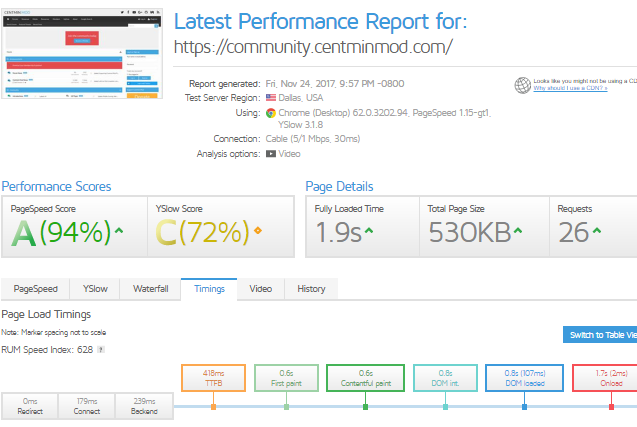Click the Redirect 0ms timing box
Image resolution: width=637 pixels, height=427 pixels.
30,406
